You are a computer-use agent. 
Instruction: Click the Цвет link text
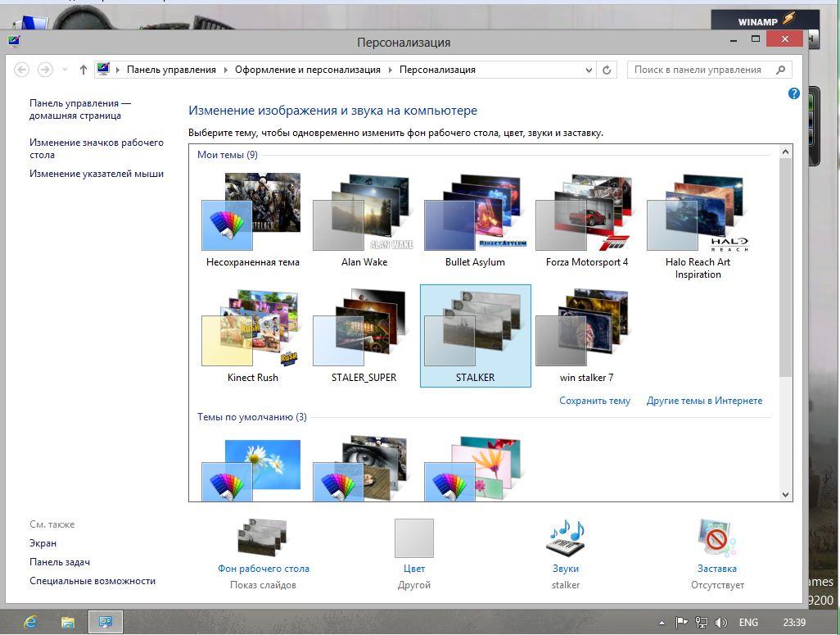tap(414, 569)
